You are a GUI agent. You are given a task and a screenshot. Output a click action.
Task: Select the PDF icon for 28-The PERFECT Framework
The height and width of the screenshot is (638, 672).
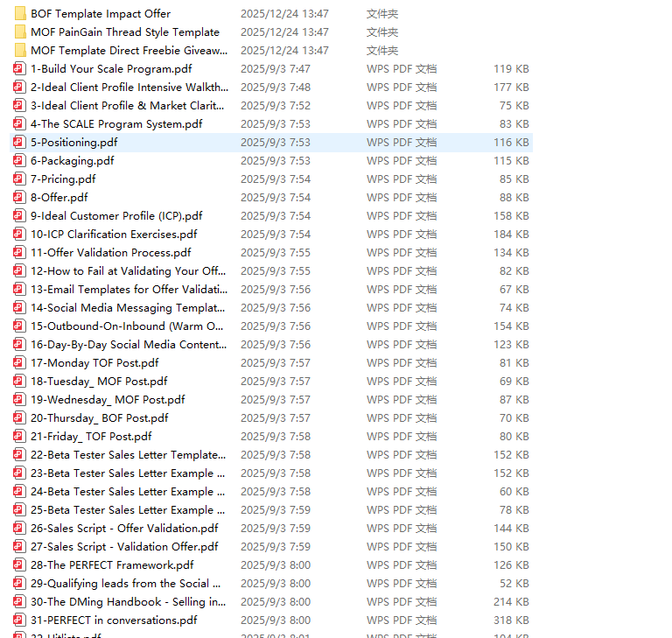click(x=20, y=565)
